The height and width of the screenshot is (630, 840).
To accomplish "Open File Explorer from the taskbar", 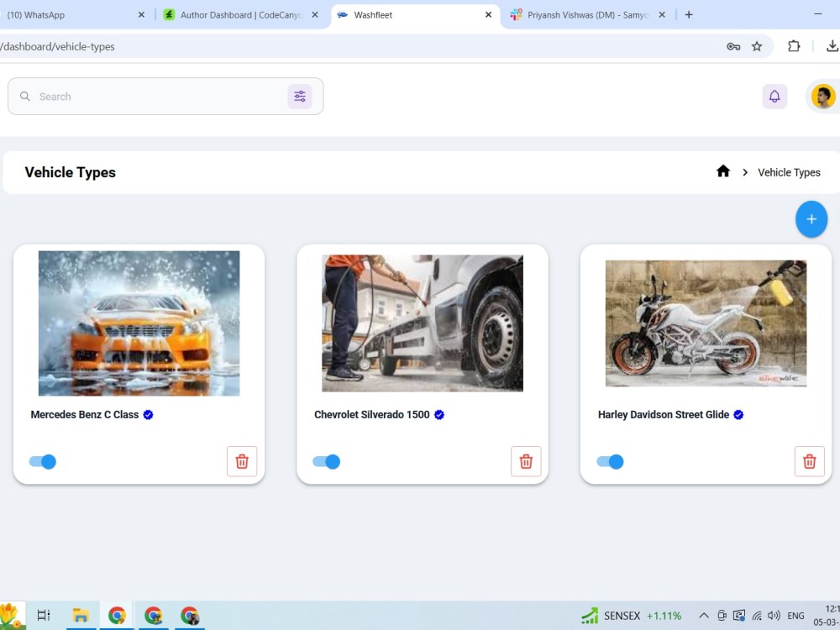I will pyautogui.click(x=81, y=615).
